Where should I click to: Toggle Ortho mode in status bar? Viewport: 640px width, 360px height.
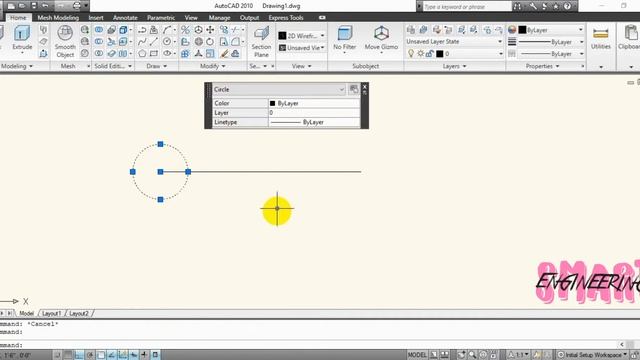[78, 355]
